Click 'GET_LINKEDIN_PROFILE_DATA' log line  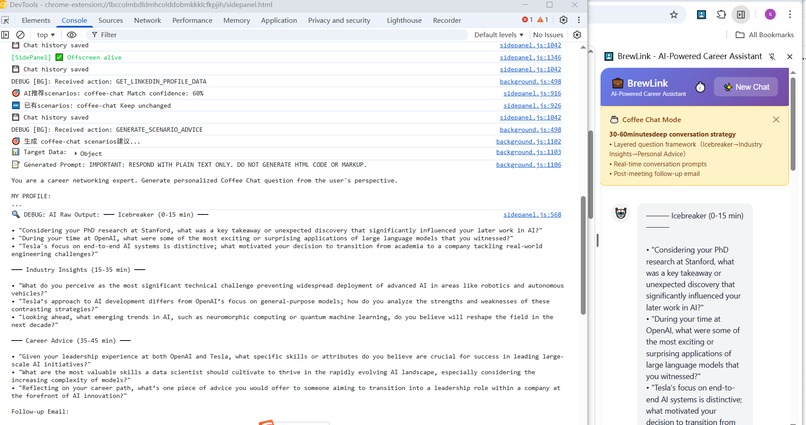click(109, 81)
